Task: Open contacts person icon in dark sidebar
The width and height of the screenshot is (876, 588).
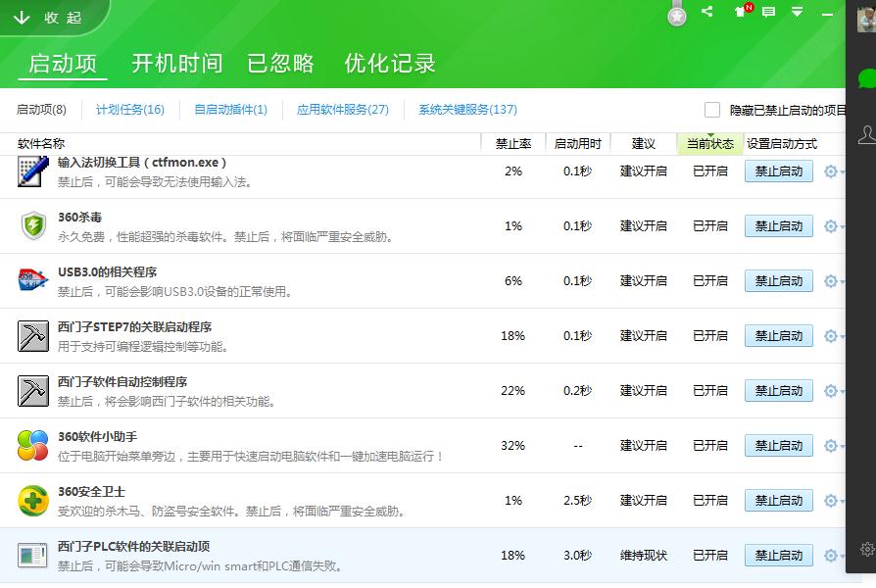Action: (866, 134)
